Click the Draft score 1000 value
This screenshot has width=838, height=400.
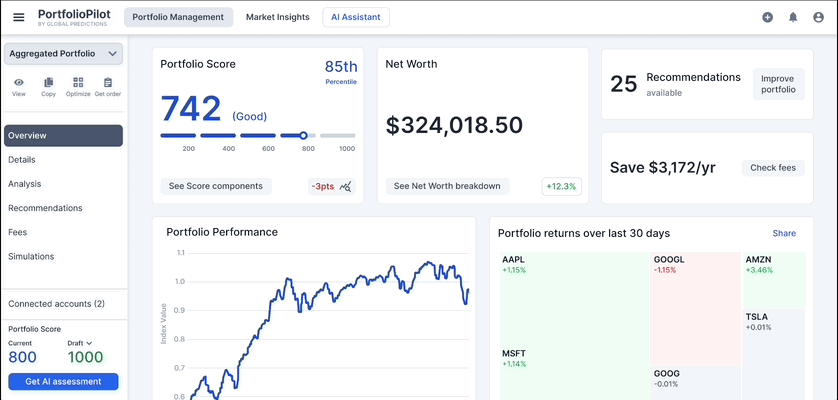click(x=86, y=357)
